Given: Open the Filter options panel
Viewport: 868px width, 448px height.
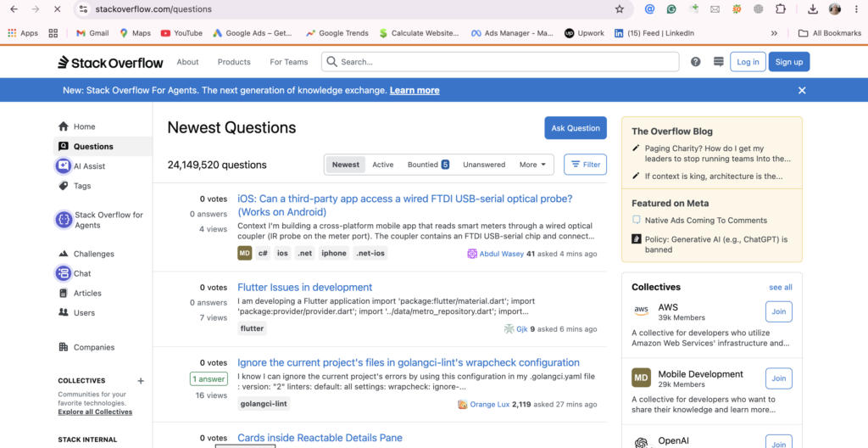Looking at the screenshot, I should [585, 165].
